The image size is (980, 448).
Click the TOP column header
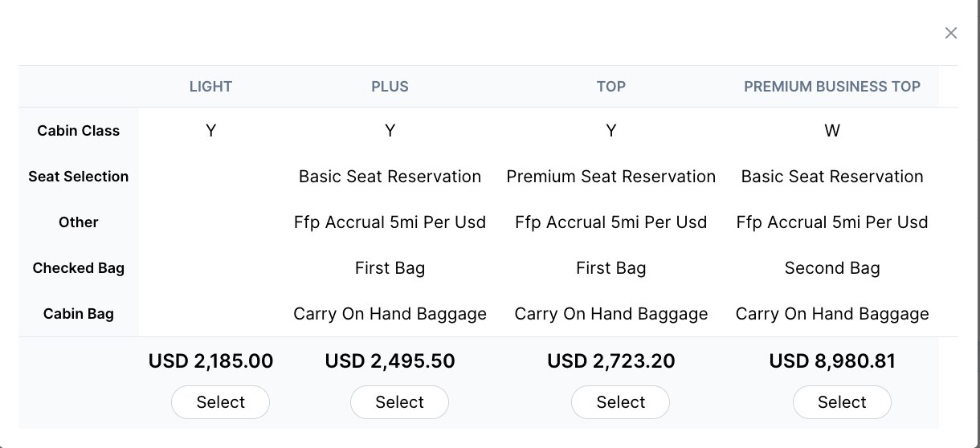611,87
